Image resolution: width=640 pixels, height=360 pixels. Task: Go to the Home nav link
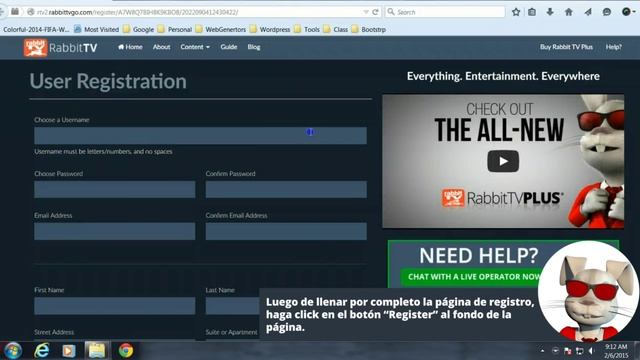[x=130, y=47]
